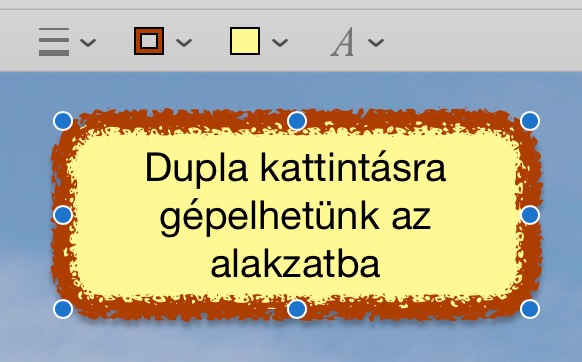Expand the chevron beside yellow fill swatch
The image size is (582, 362).
(x=280, y=42)
